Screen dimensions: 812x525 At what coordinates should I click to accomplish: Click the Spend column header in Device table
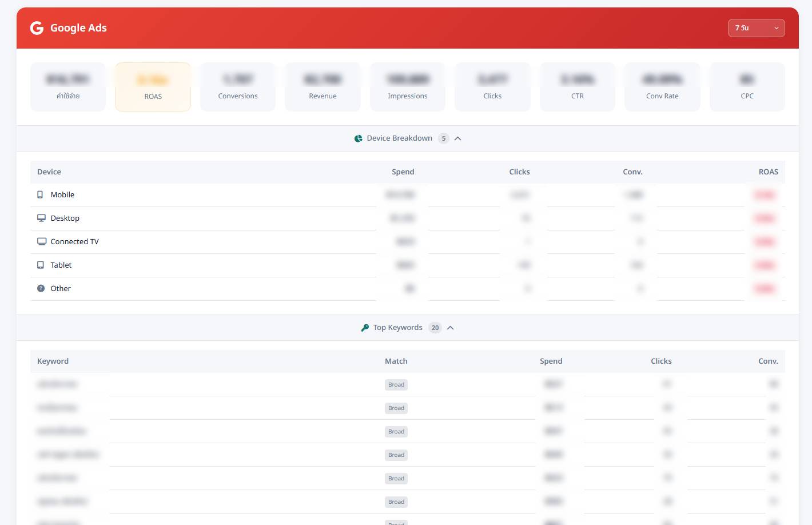[x=403, y=172]
